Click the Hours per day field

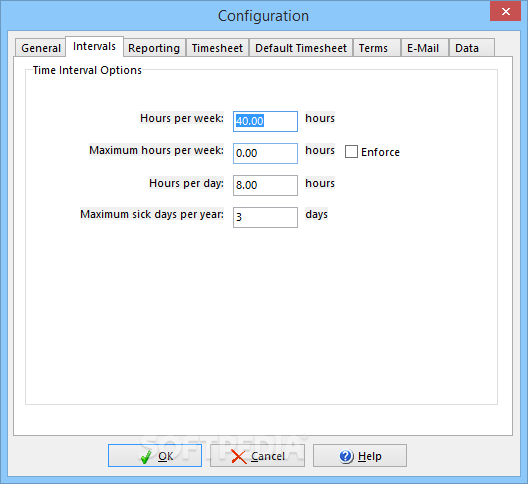click(265, 185)
